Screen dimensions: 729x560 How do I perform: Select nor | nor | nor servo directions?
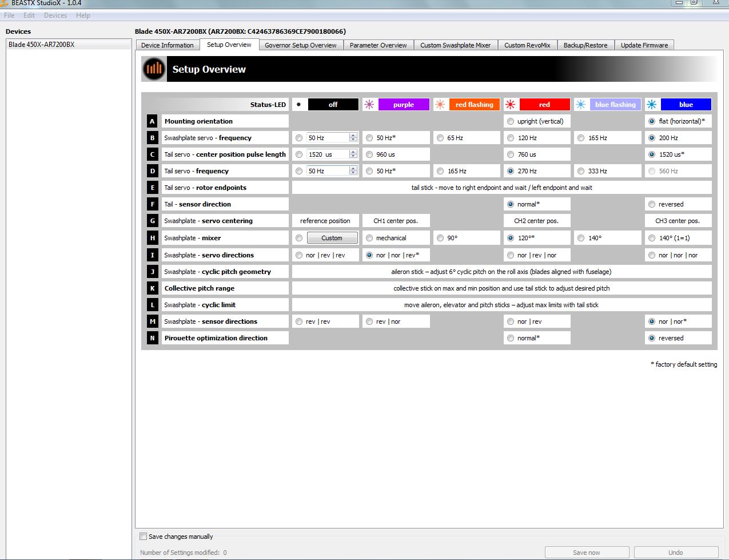pos(652,255)
